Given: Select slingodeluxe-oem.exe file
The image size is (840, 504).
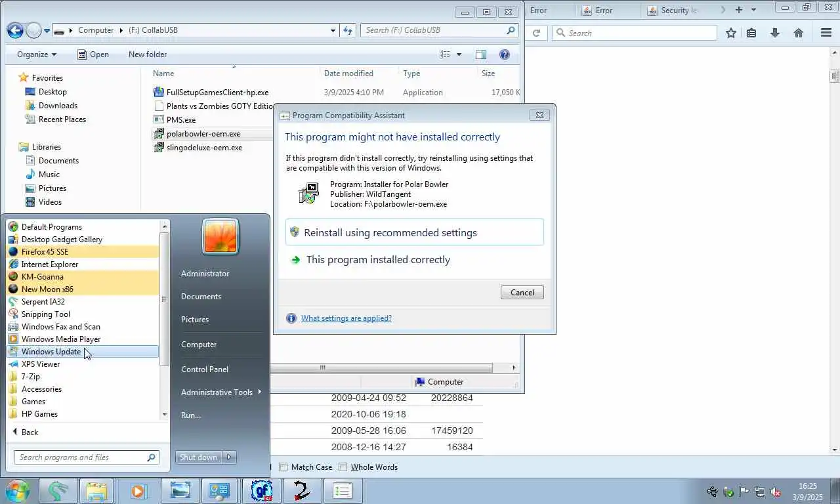Looking at the screenshot, I should [x=204, y=148].
